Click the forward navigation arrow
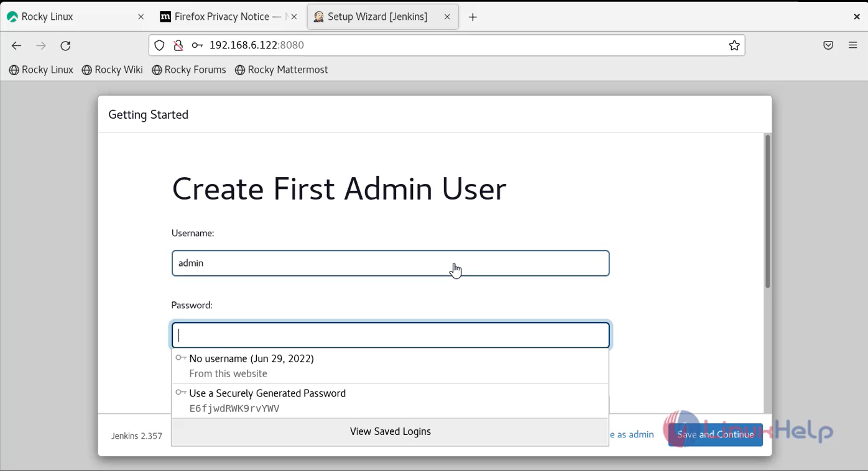 41,45
